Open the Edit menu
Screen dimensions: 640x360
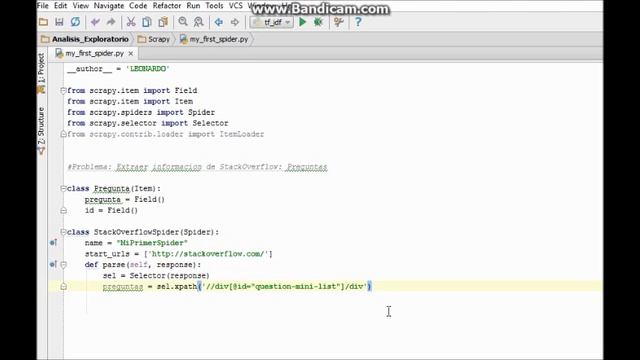click(x=60, y=6)
